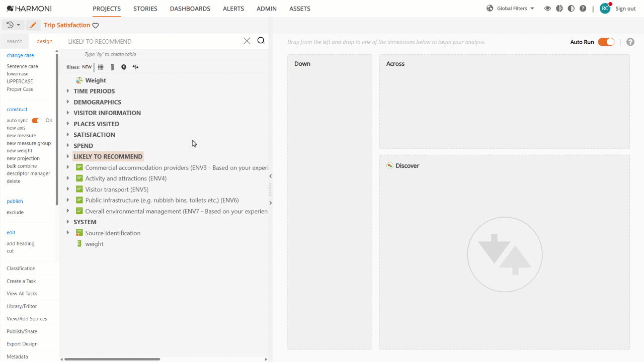Click the grid filter icon
This screenshot has width=644, height=362.
click(x=101, y=67)
